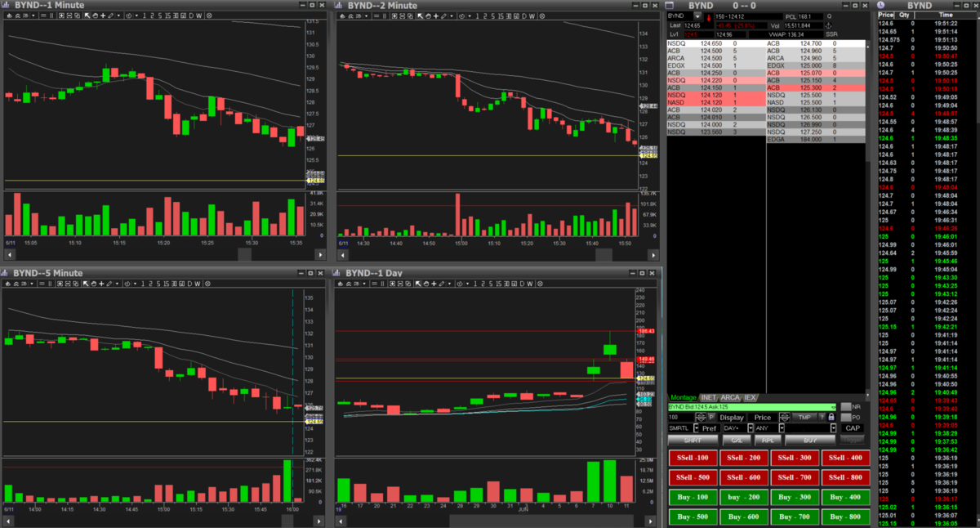Switch to the ARCA tab
The image size is (980, 528).
[x=730, y=397]
